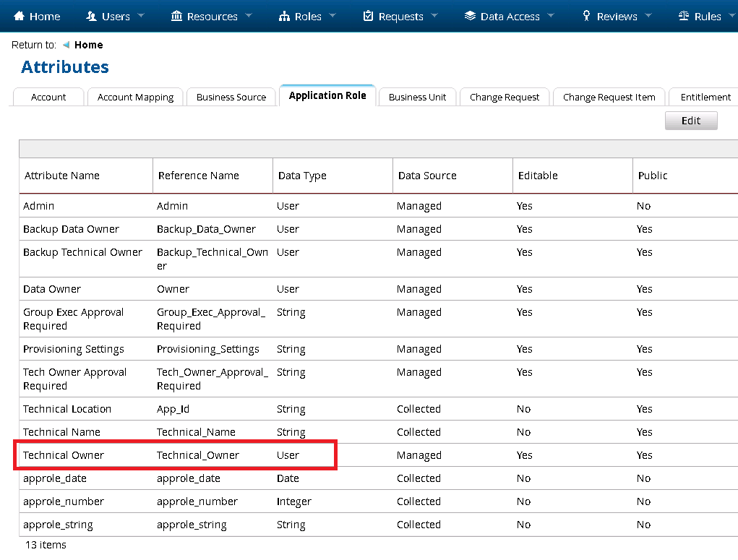
Task: Click the Requests clipboard icon
Action: point(369,16)
